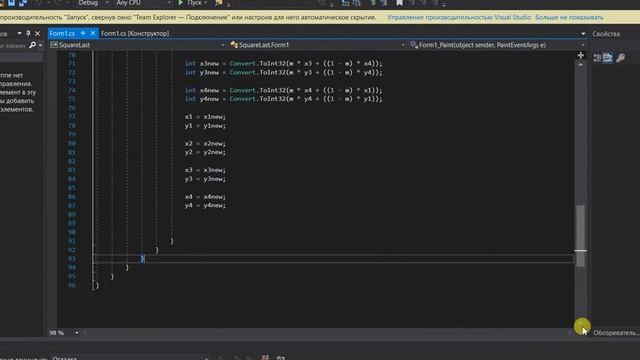Click the wrench icon in Properties panel
640x360 pixels.
pos(620,58)
